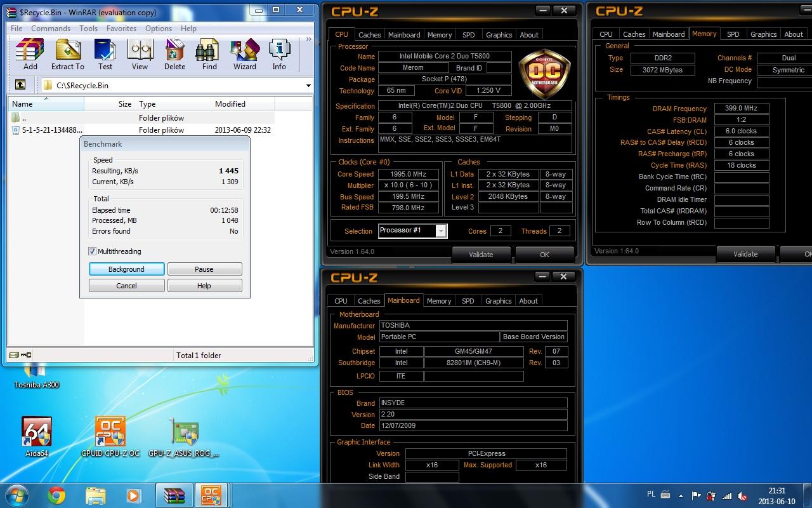Expand the WinRAR toolbar overflow chevron

309,39
